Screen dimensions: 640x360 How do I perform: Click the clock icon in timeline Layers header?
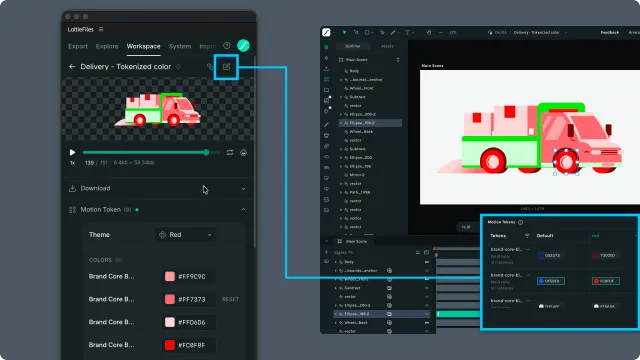point(427,253)
